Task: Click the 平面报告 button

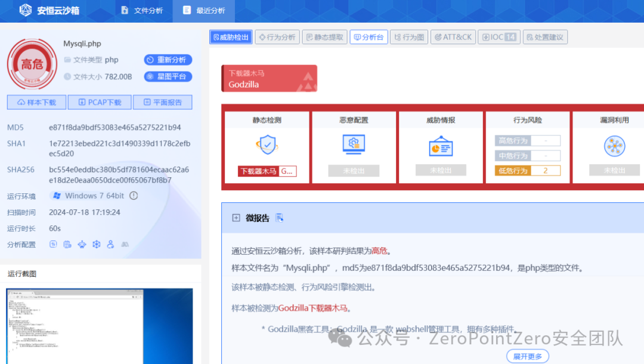Action: [x=163, y=102]
